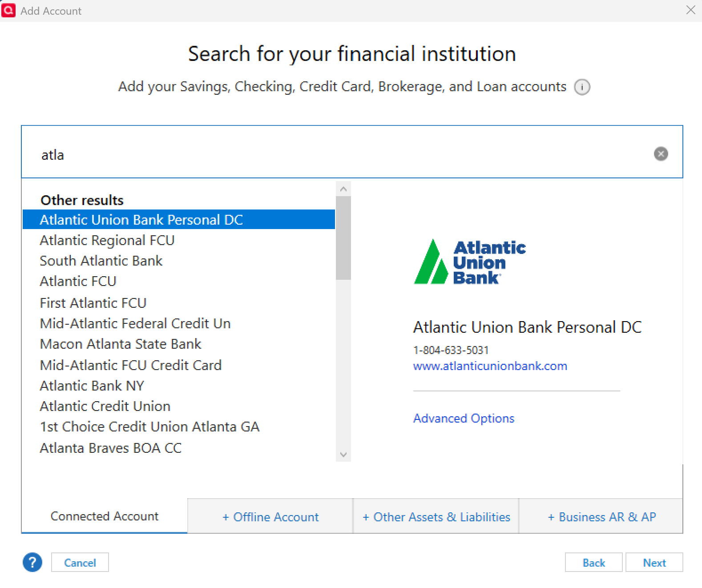Open the www.atlanticunionbank.com link

(490, 366)
